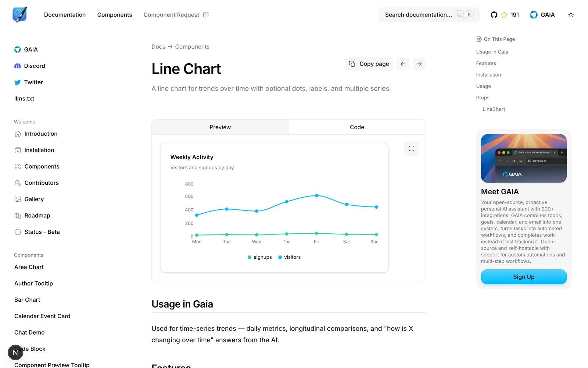Screen dimensions: 588x368
Task: Go to next page arrow
Action: point(419,64)
